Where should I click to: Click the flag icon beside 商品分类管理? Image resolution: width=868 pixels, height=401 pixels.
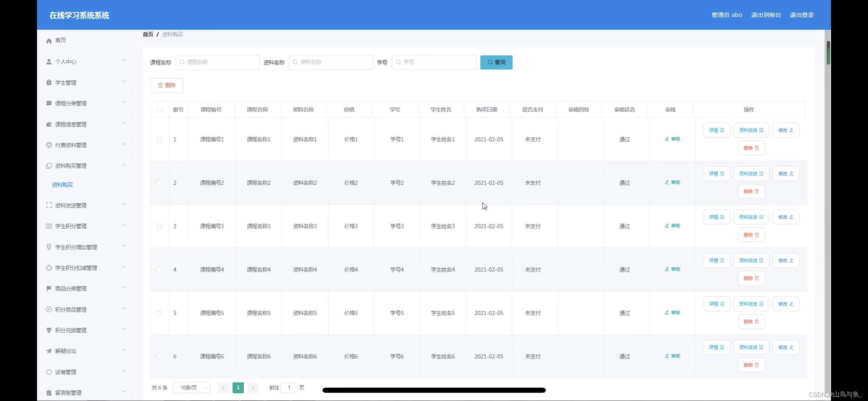pyautogui.click(x=49, y=289)
